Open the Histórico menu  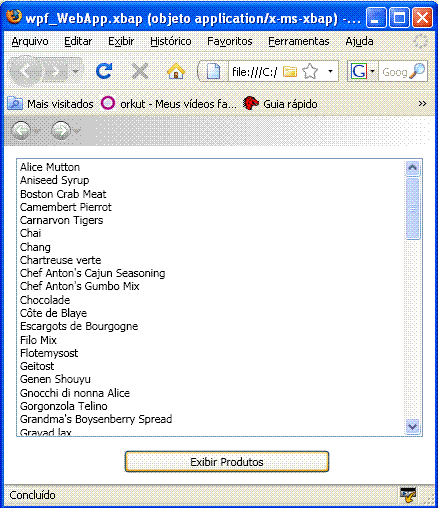pos(171,41)
